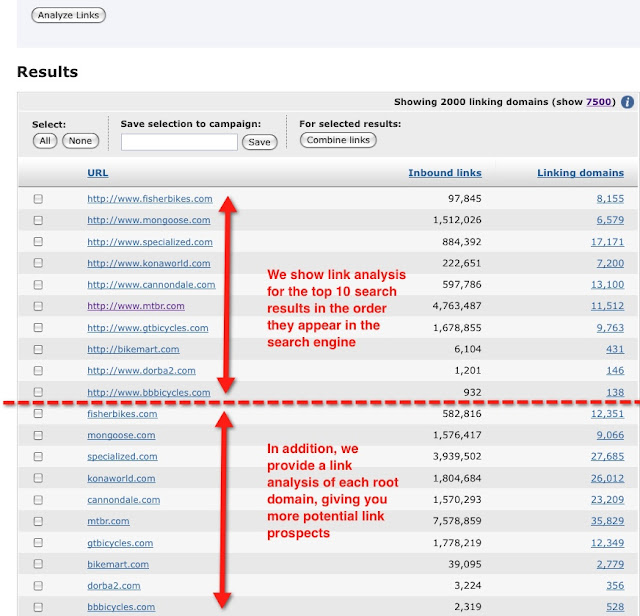The image size is (640, 616).
Task: Sort by Inbound links column header
Action: tap(444, 173)
